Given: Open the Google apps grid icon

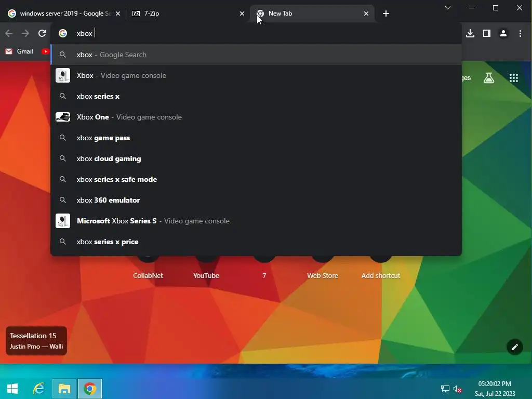Looking at the screenshot, I should (x=514, y=78).
